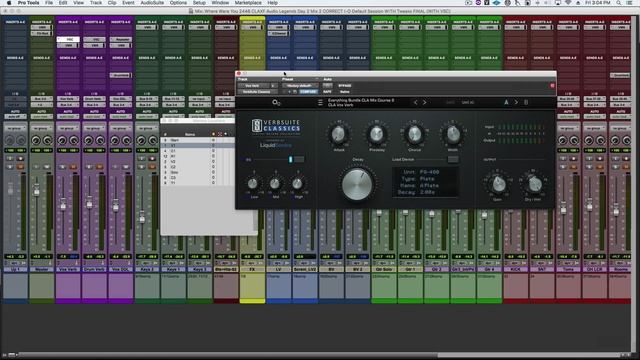Viewport: 640px width, 360px height.
Task: Open Vox Verb track automation mode selector
Action: point(68,117)
